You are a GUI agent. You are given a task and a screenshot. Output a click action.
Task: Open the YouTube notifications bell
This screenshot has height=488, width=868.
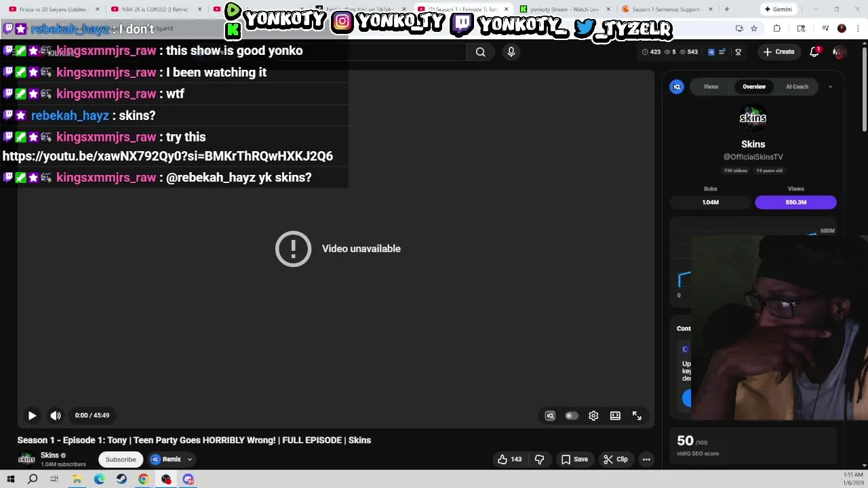(814, 52)
